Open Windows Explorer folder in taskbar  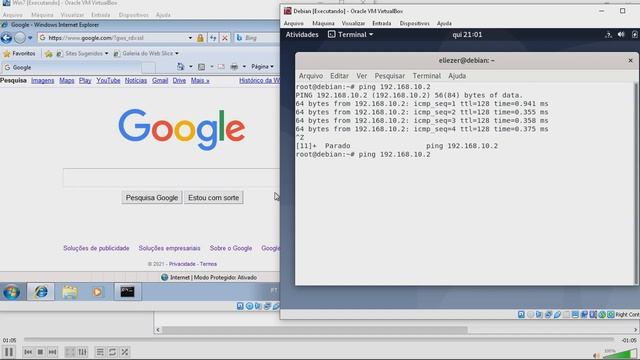(x=70, y=292)
